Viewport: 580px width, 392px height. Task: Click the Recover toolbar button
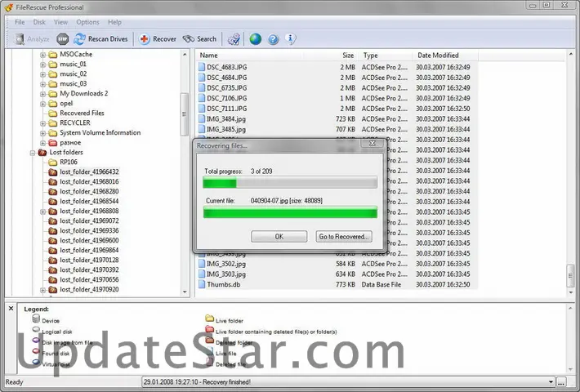pyautogui.click(x=158, y=39)
